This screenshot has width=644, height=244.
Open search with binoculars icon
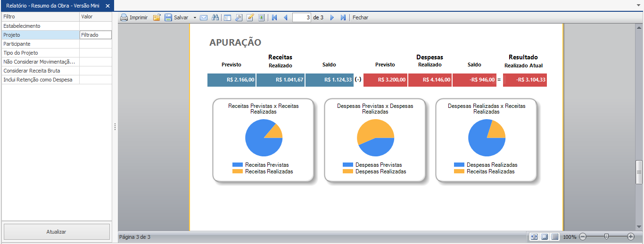[215, 17]
